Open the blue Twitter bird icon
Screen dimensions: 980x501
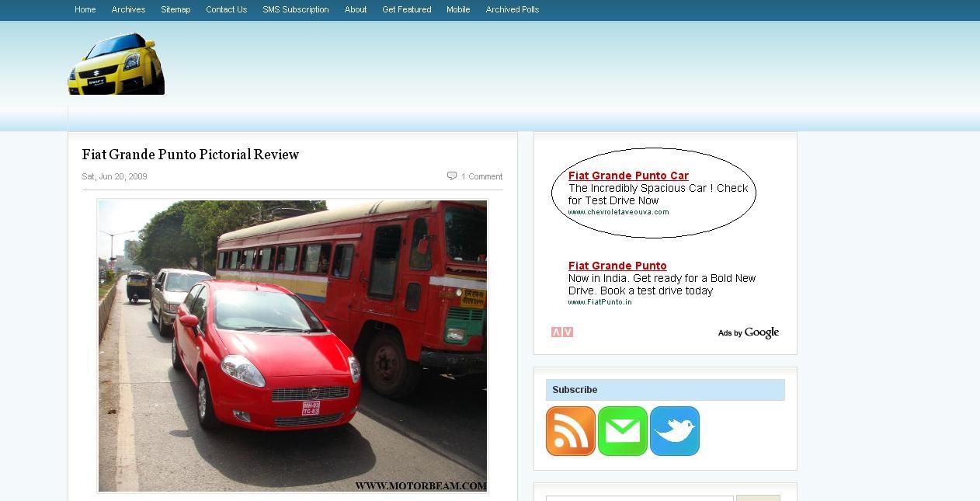point(674,431)
